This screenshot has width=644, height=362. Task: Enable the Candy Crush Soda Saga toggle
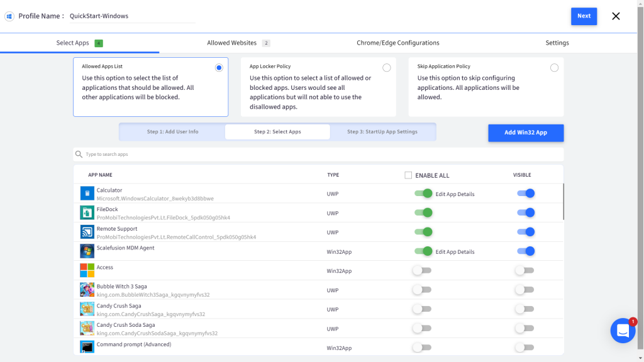tap(422, 328)
